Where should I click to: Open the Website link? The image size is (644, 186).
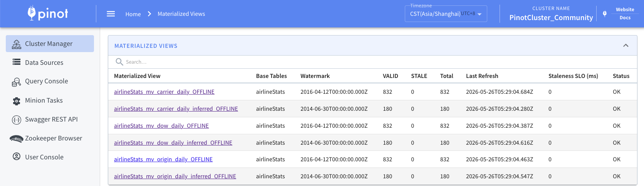[x=625, y=9]
